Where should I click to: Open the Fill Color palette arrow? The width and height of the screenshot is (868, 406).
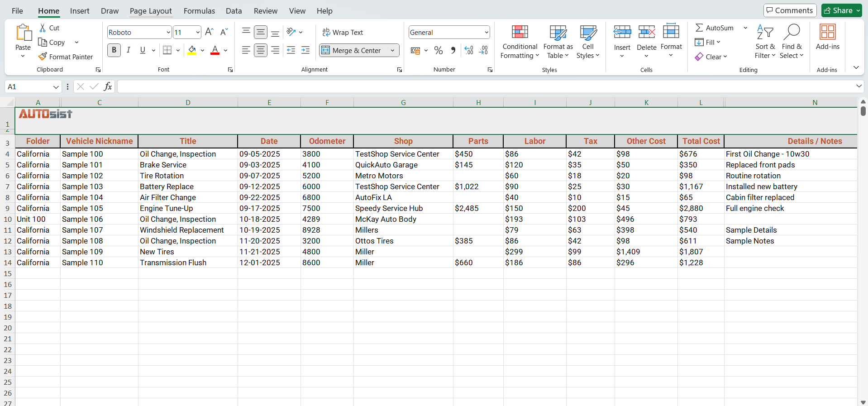click(x=202, y=50)
